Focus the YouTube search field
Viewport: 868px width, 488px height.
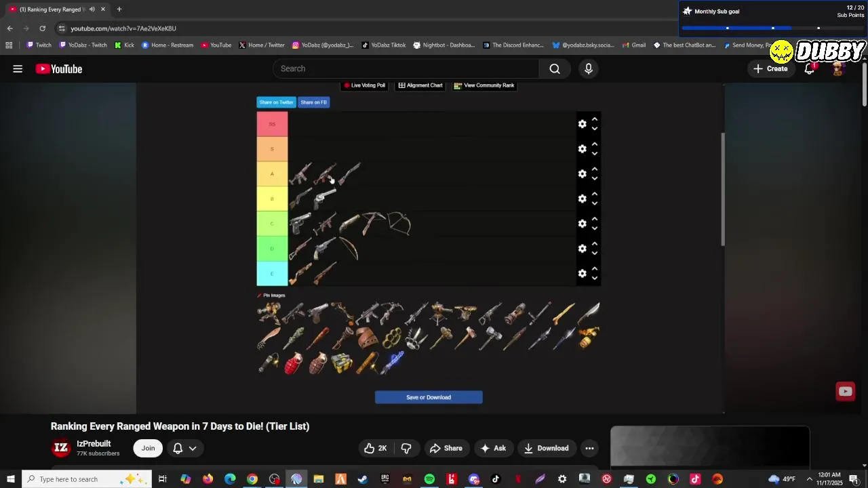click(x=407, y=68)
